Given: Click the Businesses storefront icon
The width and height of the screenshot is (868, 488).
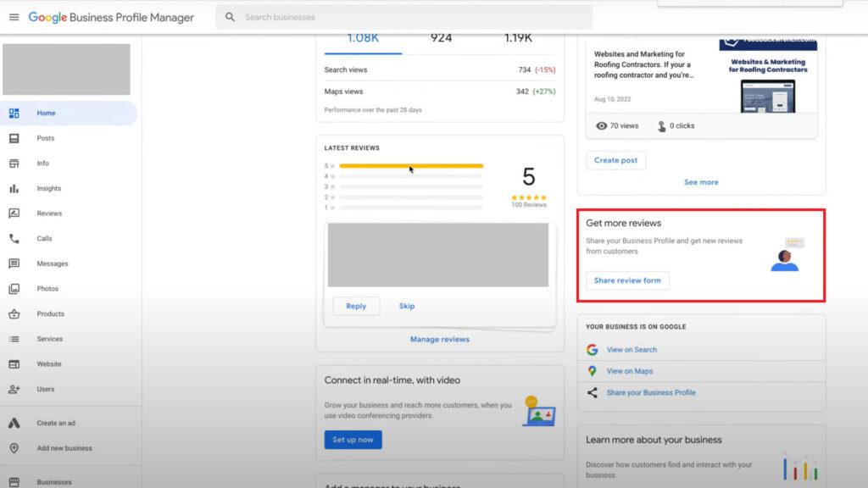Looking at the screenshot, I should pyautogui.click(x=14, y=482).
